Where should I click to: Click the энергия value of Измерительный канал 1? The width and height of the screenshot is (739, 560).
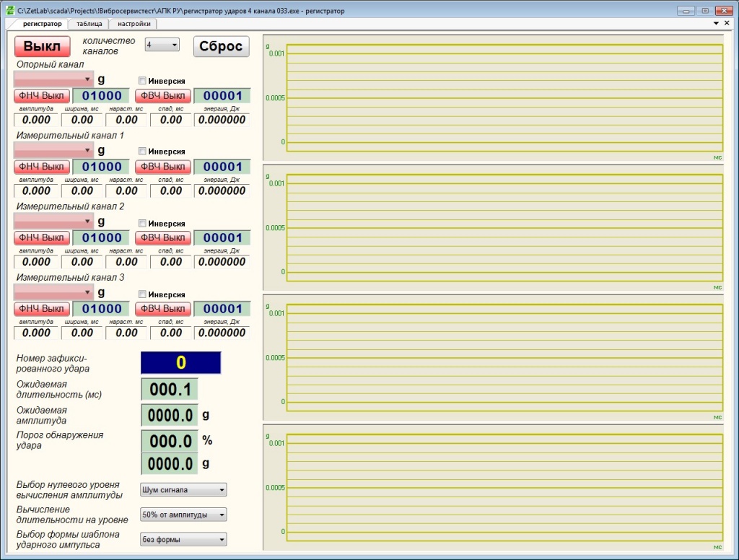(222, 191)
